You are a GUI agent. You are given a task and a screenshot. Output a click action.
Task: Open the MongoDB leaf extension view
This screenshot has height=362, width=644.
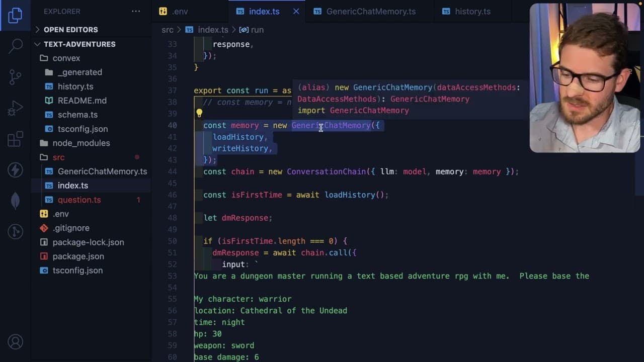point(15,201)
